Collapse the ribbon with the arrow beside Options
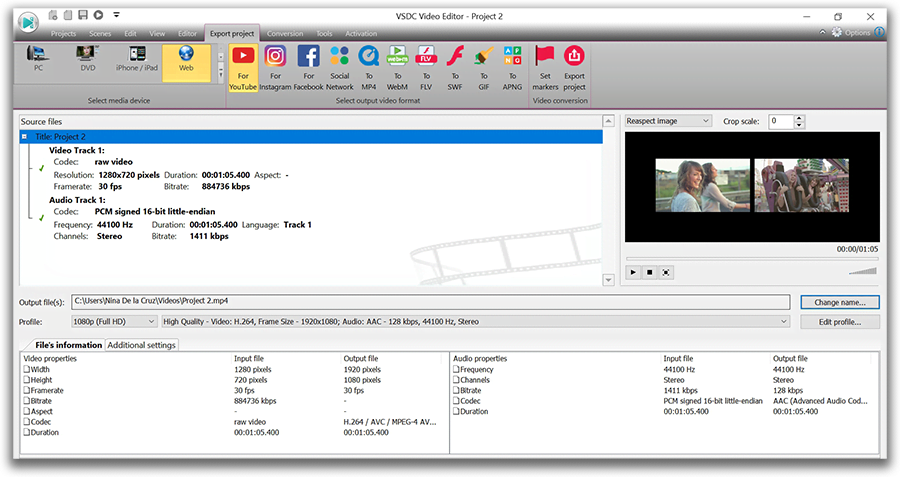900x477 pixels. click(x=822, y=33)
